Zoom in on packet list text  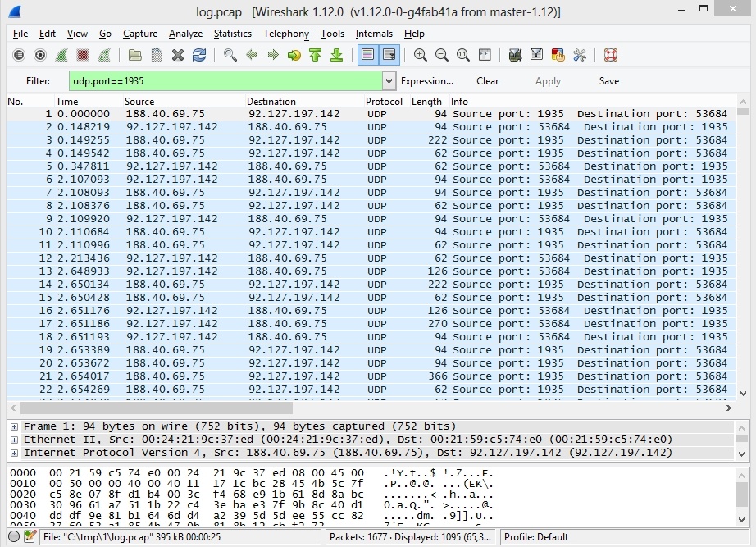pyautogui.click(x=421, y=55)
